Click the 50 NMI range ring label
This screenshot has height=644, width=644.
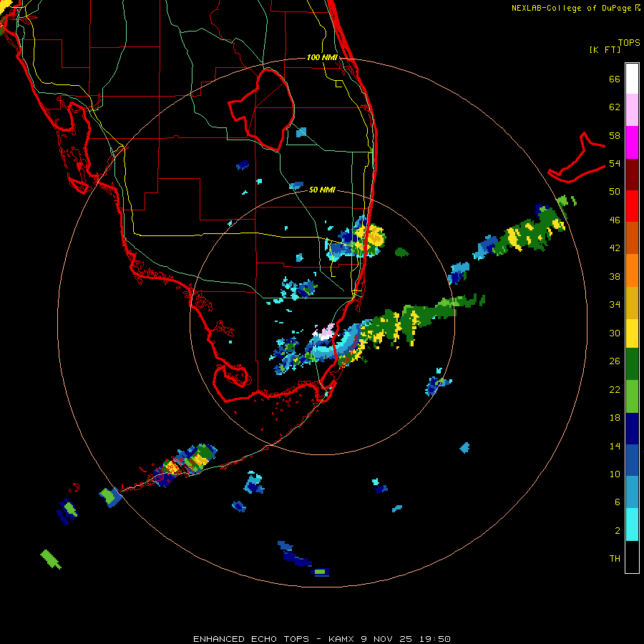tap(322, 190)
